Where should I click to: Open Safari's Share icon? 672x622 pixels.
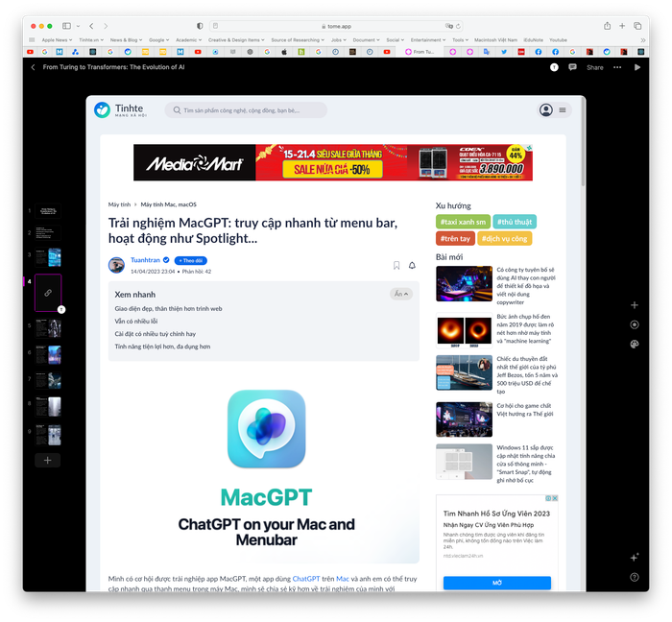(608, 26)
